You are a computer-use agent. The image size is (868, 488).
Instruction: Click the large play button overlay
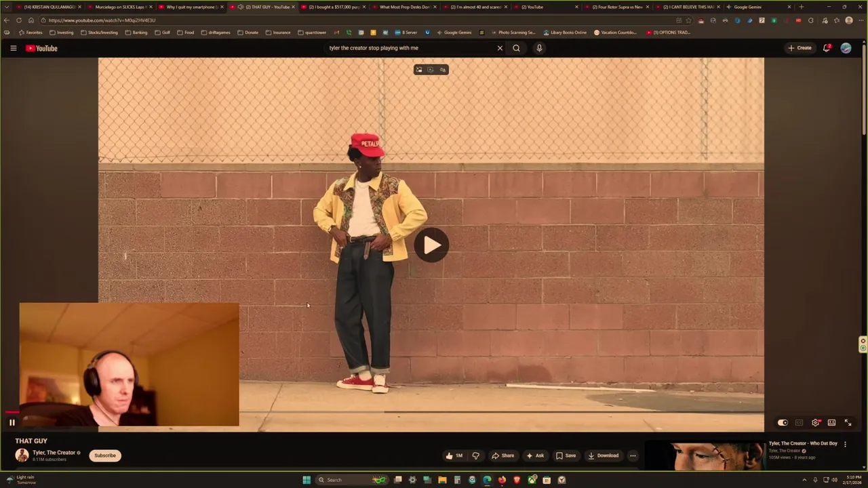click(431, 245)
